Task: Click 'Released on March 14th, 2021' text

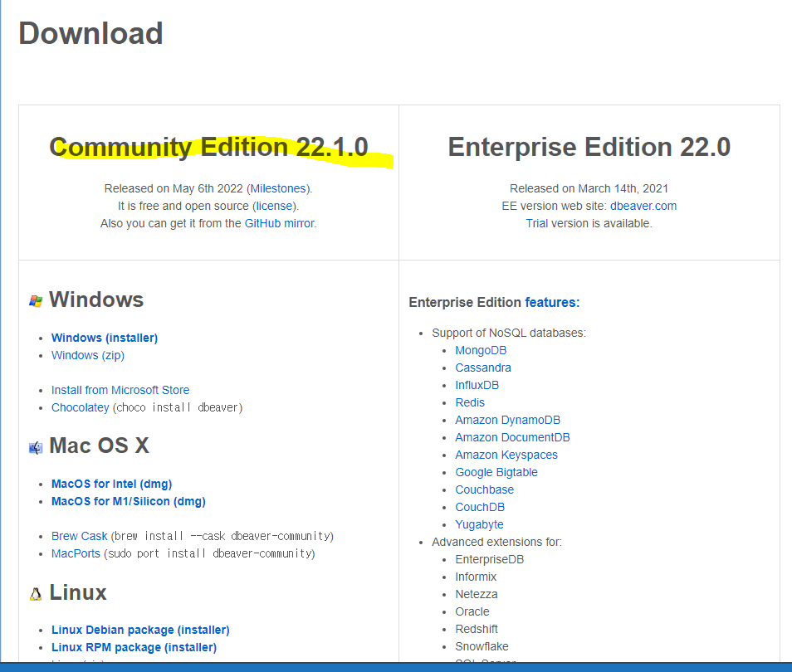Action: [x=589, y=188]
